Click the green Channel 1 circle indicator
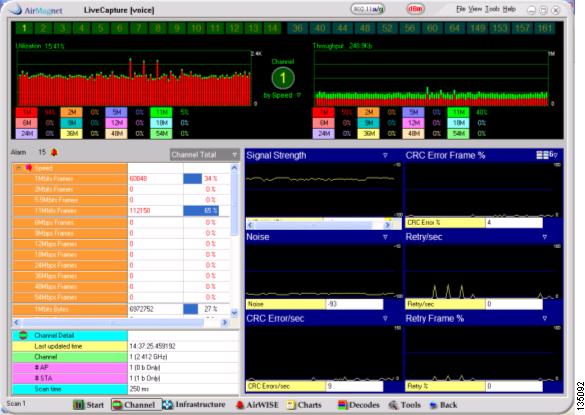 pyautogui.click(x=283, y=78)
